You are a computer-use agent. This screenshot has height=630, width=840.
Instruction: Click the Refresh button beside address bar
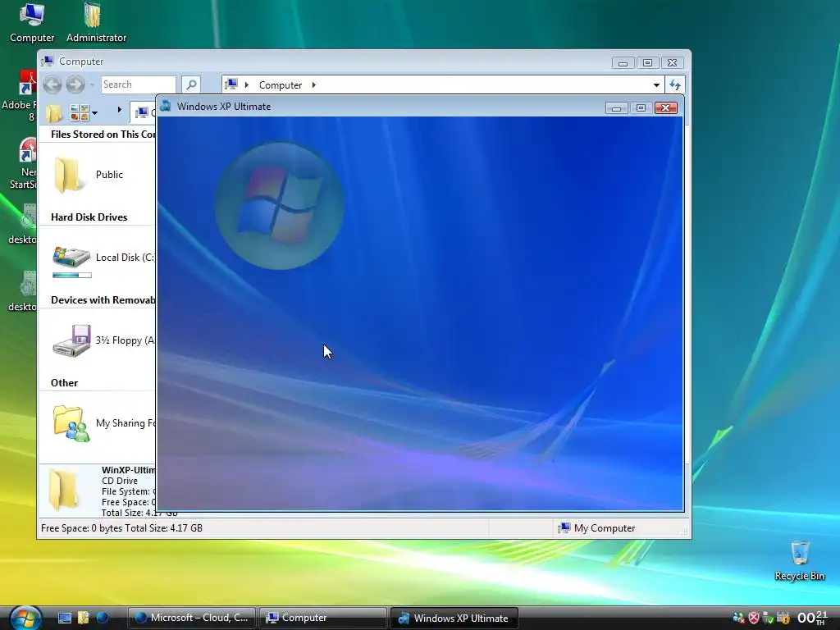(675, 84)
